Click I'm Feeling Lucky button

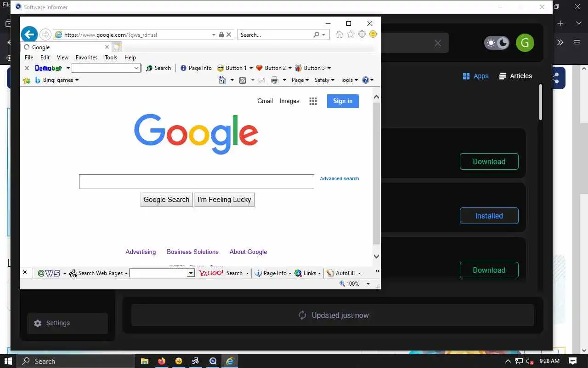click(x=224, y=200)
